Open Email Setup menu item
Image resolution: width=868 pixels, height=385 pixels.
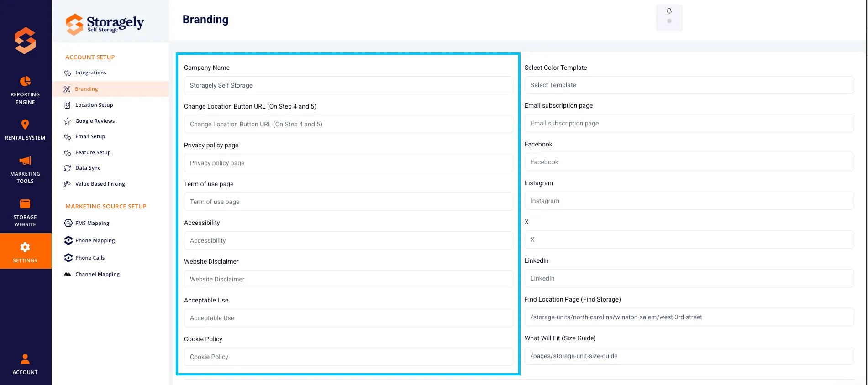[90, 136]
